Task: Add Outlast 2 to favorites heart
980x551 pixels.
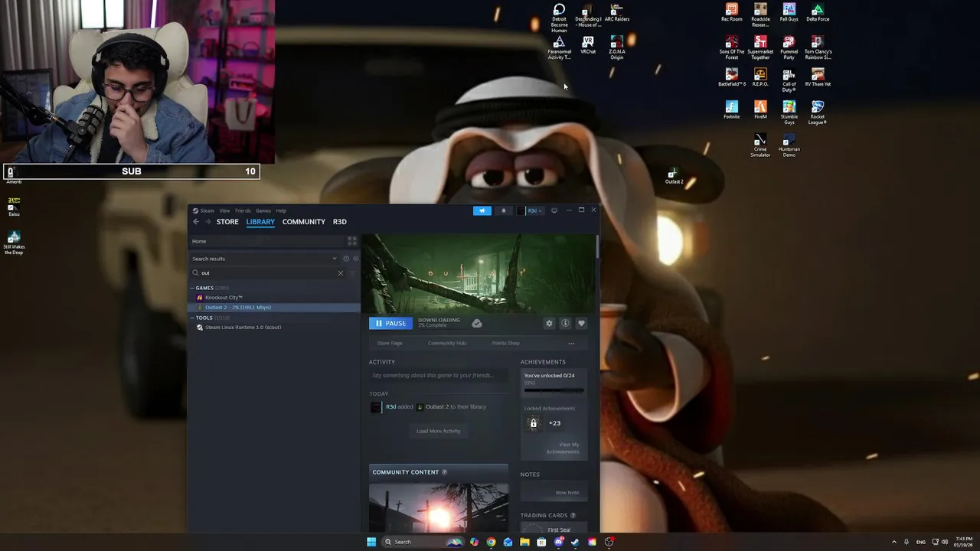Action: [x=581, y=324]
